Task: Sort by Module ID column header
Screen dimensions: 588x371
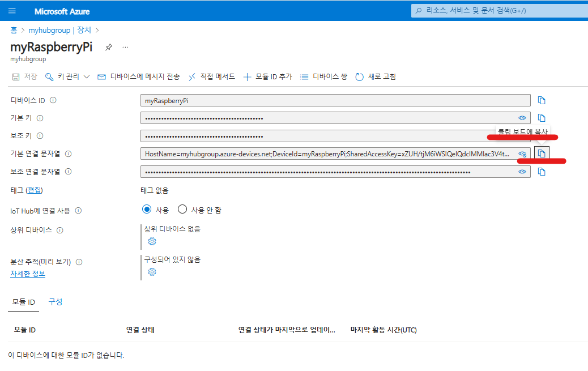Action: [x=25, y=330]
